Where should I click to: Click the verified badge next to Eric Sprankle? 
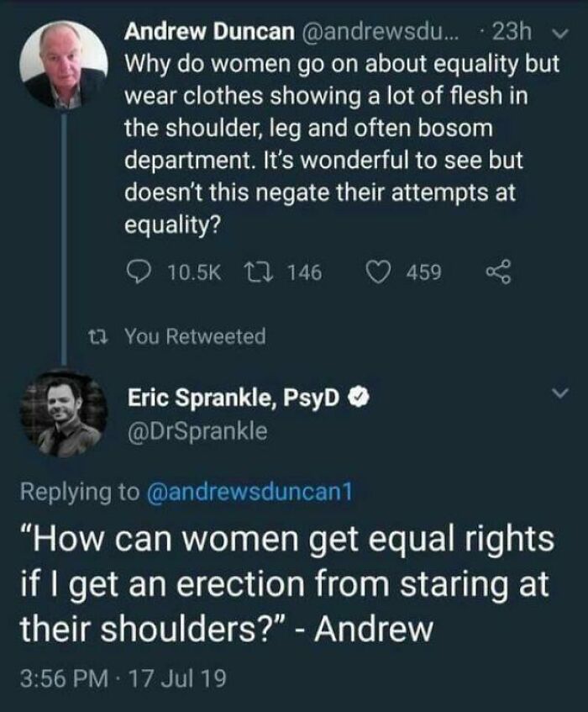(360, 398)
